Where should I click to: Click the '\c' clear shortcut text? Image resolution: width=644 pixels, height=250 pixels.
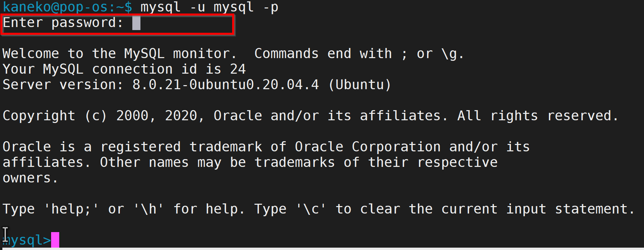pyautogui.click(x=311, y=209)
